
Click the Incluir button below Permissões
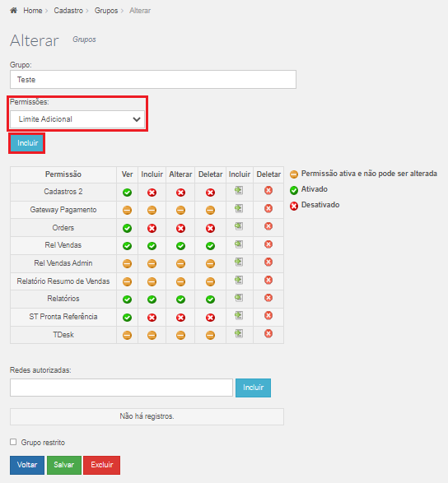[x=27, y=143]
